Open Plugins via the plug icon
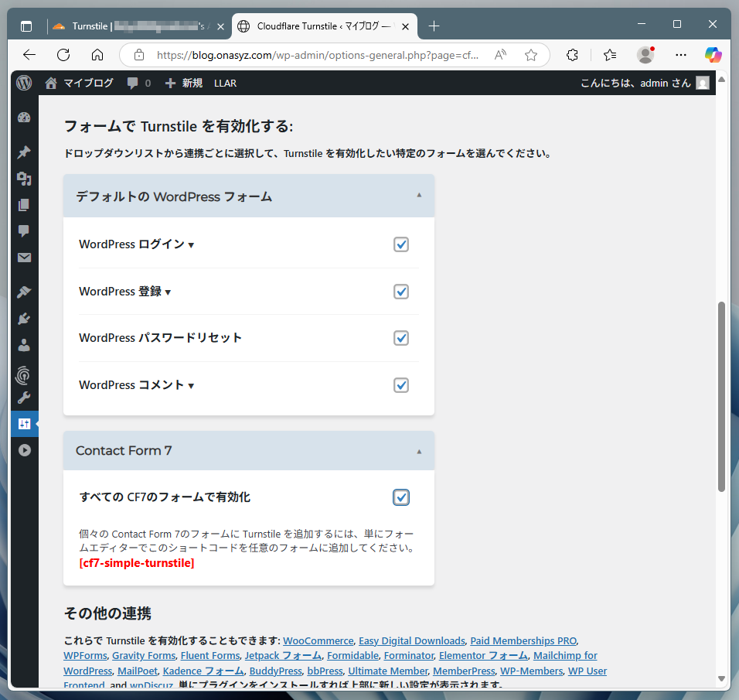This screenshot has width=739, height=700. [x=24, y=318]
